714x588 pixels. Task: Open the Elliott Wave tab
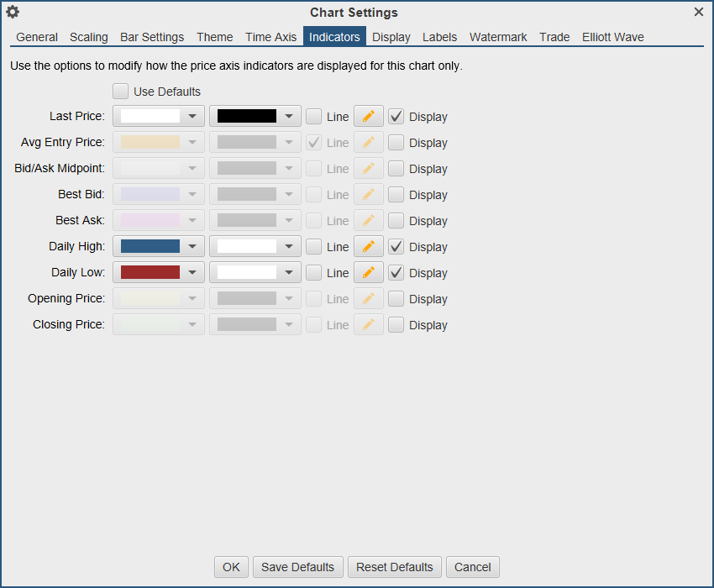click(x=613, y=37)
